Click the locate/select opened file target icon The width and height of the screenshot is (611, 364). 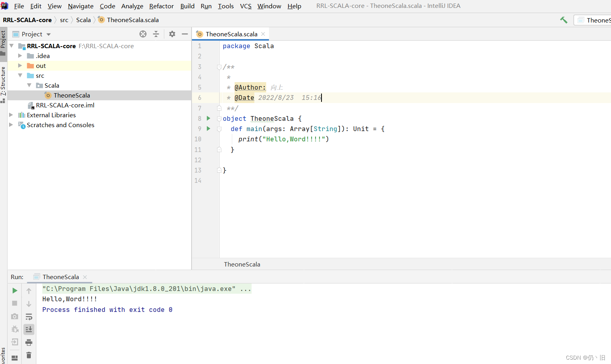pos(143,34)
